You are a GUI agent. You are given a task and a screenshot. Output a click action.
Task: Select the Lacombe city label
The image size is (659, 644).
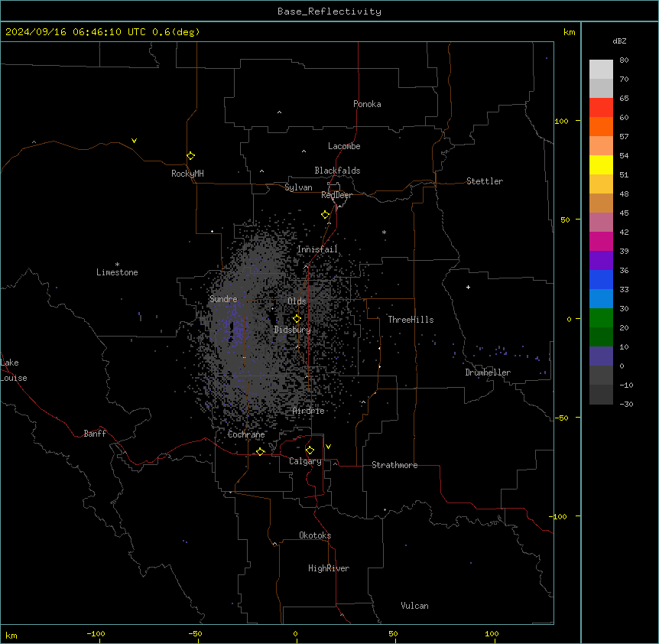[x=344, y=146]
